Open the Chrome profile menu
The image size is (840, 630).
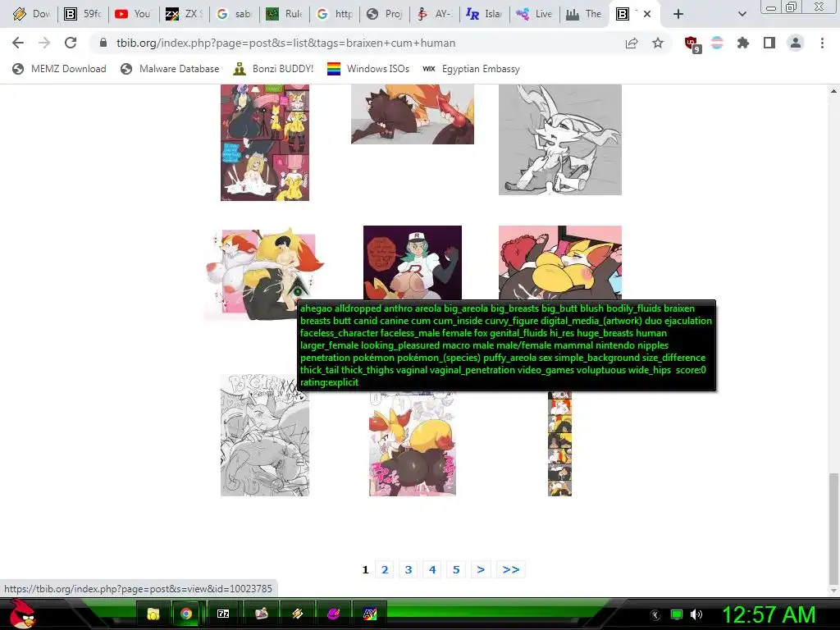coord(796,43)
